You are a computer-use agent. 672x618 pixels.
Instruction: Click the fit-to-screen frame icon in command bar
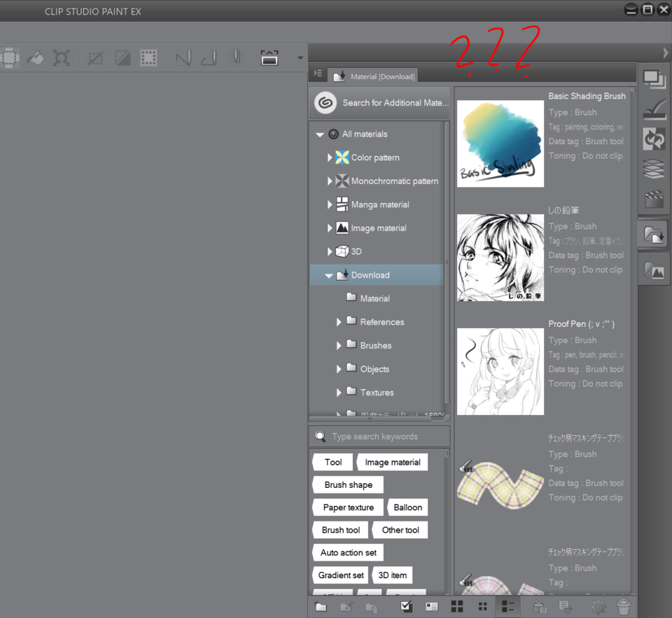(x=269, y=58)
